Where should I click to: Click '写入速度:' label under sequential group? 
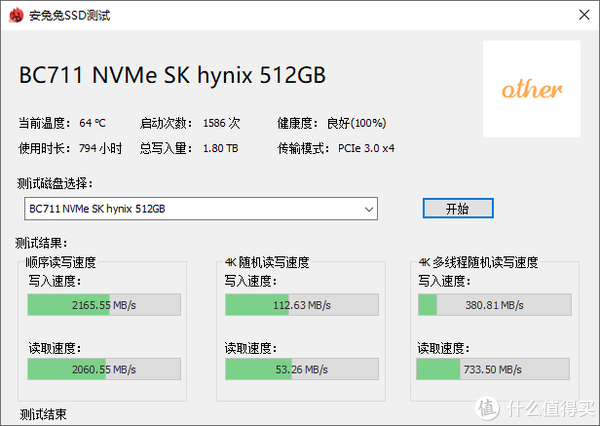coord(55,281)
